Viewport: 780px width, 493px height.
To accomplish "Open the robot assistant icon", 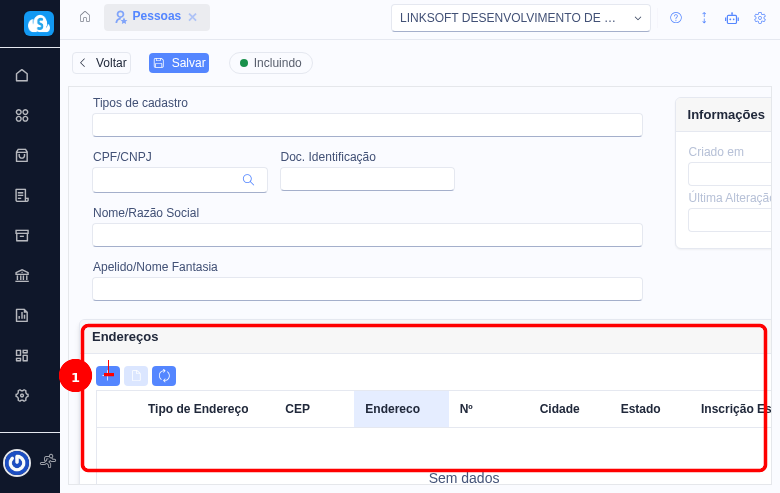I will [x=732, y=18].
